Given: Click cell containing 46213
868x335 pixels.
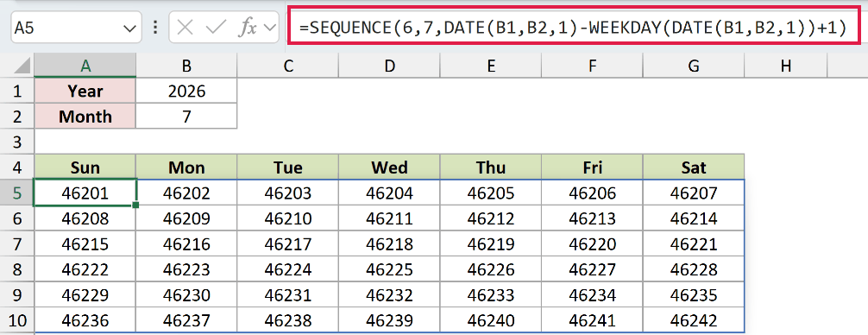Looking at the screenshot, I should click(592, 218).
